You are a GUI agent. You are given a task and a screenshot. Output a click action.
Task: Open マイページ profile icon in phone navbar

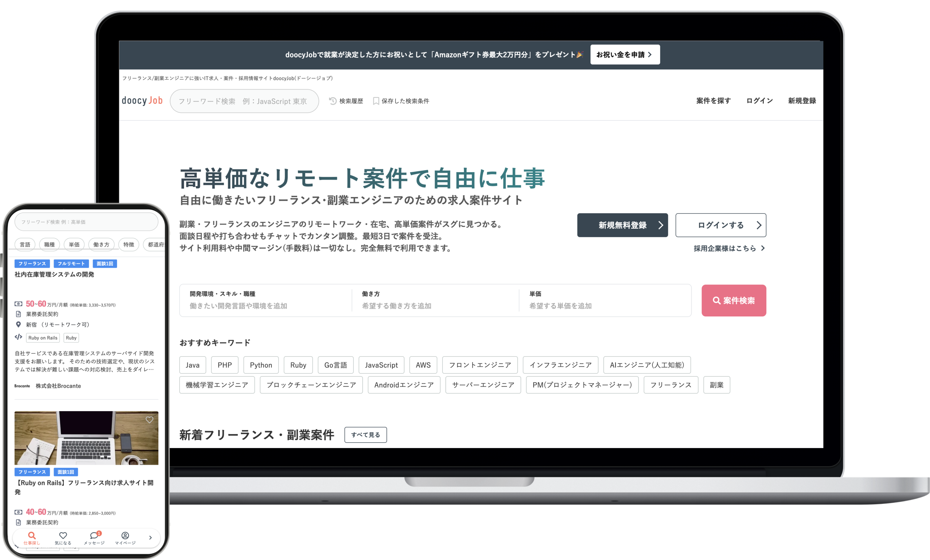tap(125, 535)
